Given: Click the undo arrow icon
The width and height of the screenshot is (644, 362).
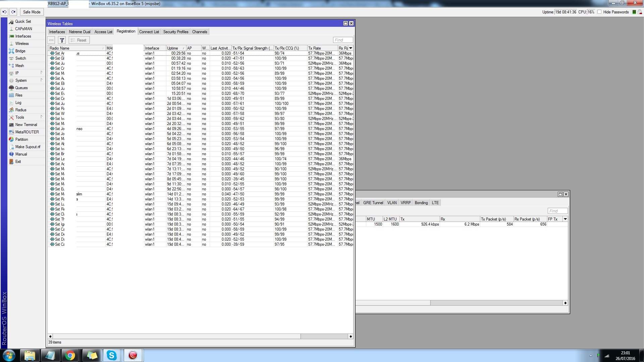Looking at the screenshot, I should point(4,12).
